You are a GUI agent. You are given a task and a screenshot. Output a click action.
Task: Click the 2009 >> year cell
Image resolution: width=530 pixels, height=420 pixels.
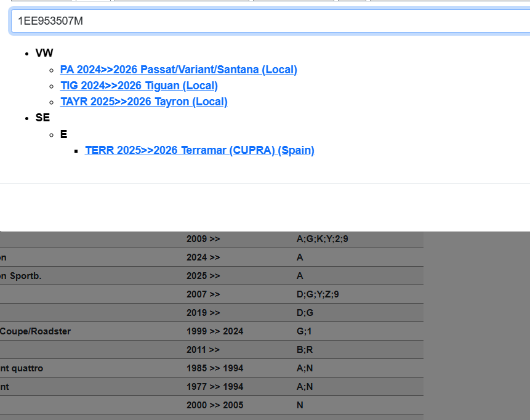[x=203, y=239]
